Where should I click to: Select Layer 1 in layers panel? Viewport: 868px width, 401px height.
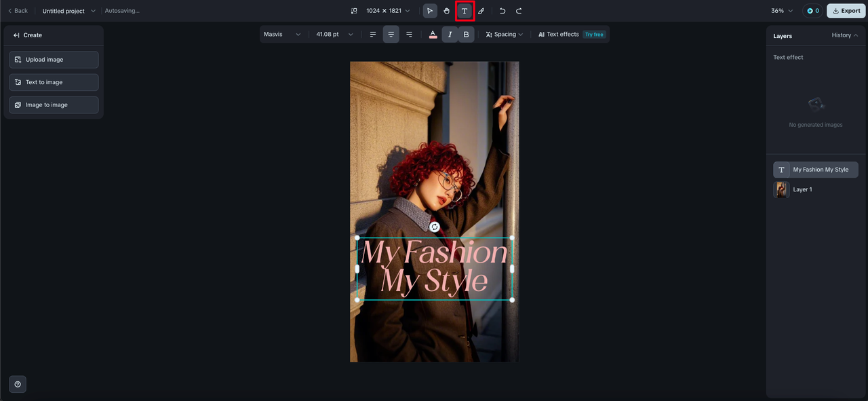click(x=816, y=189)
